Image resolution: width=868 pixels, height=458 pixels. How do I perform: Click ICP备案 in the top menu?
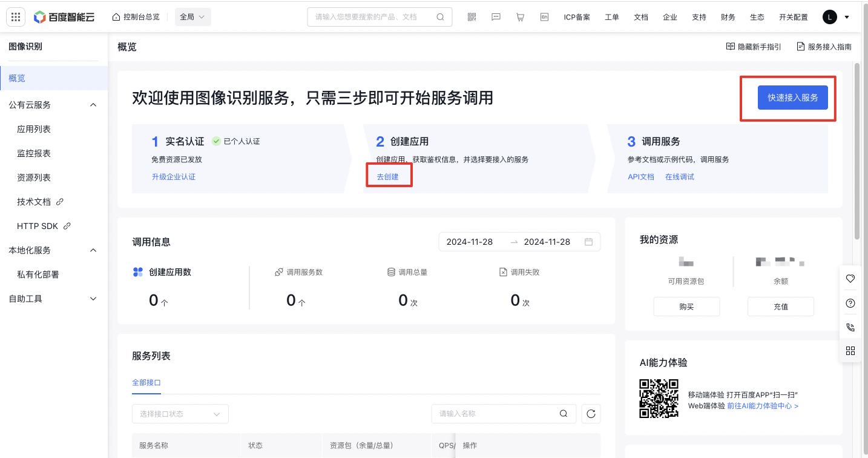pyautogui.click(x=577, y=17)
